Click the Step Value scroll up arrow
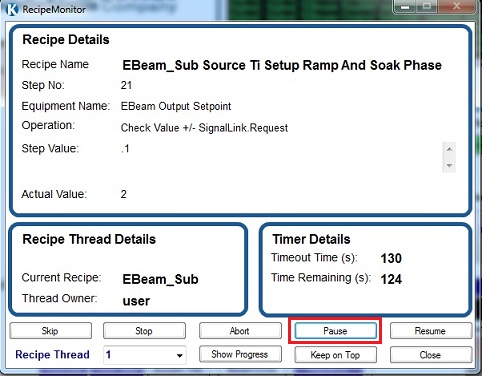This screenshot has height=376, width=482. coord(449,149)
